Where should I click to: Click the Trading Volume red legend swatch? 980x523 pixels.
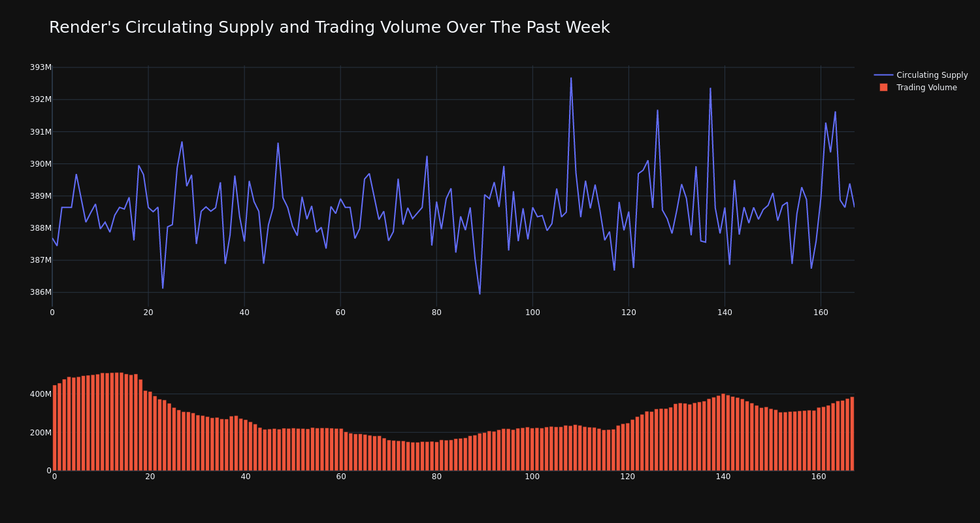pos(883,88)
